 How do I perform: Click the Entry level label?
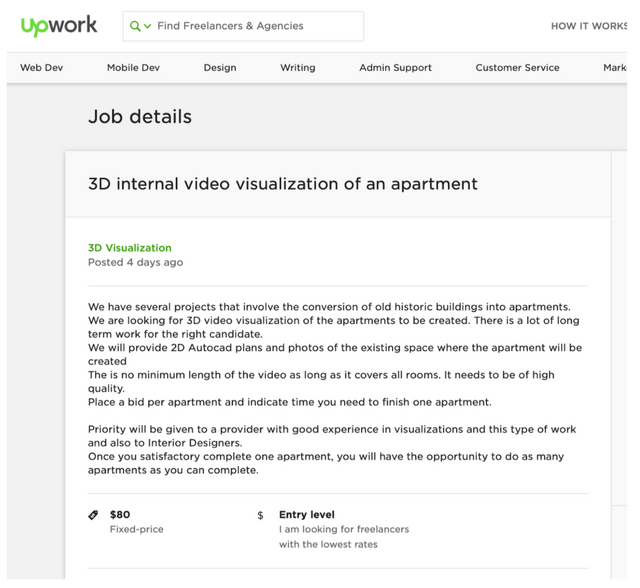pos(307,515)
